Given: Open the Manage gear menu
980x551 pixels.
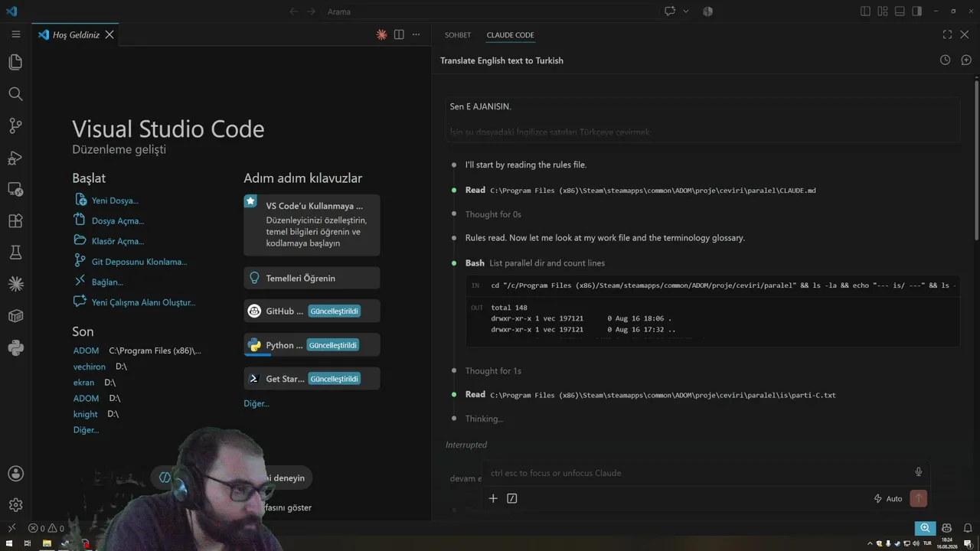Looking at the screenshot, I should pyautogui.click(x=15, y=505).
